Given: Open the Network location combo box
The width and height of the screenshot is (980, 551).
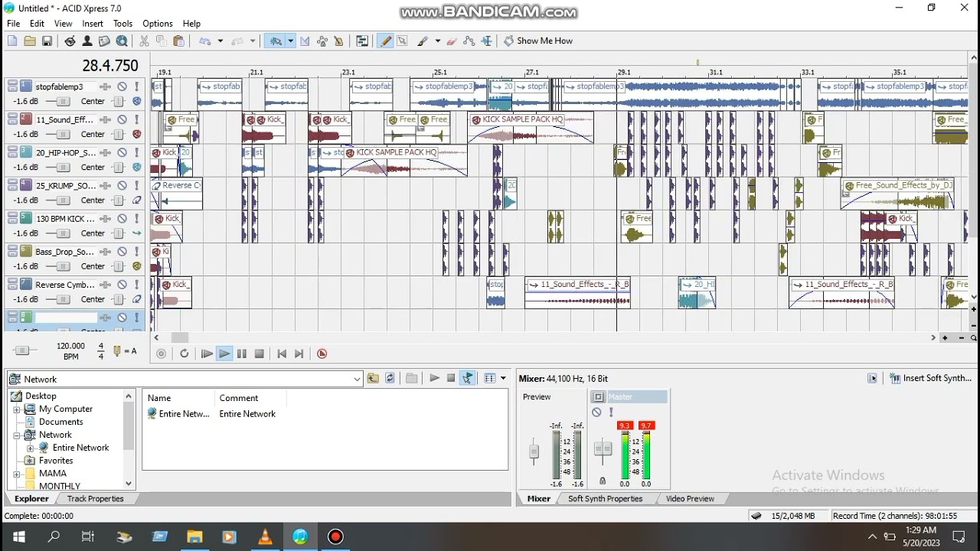Looking at the screenshot, I should tap(185, 379).
